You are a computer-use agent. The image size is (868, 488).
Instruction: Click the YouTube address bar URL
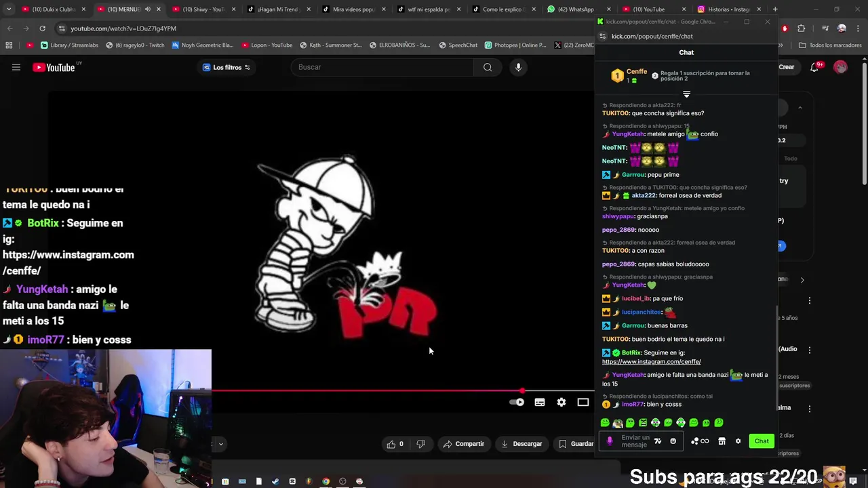123,28
